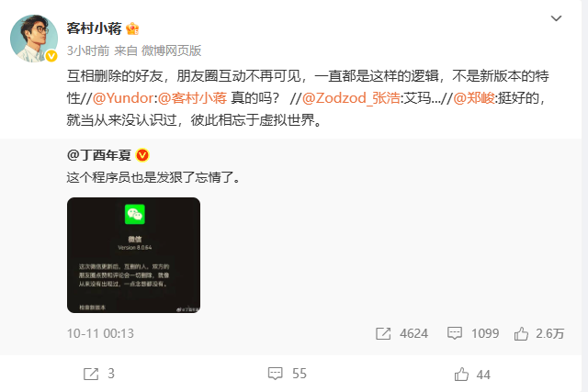Screen dimensions: 588x392
Task: Open 客村小蒋's profile avatar
Action: click(x=34, y=39)
